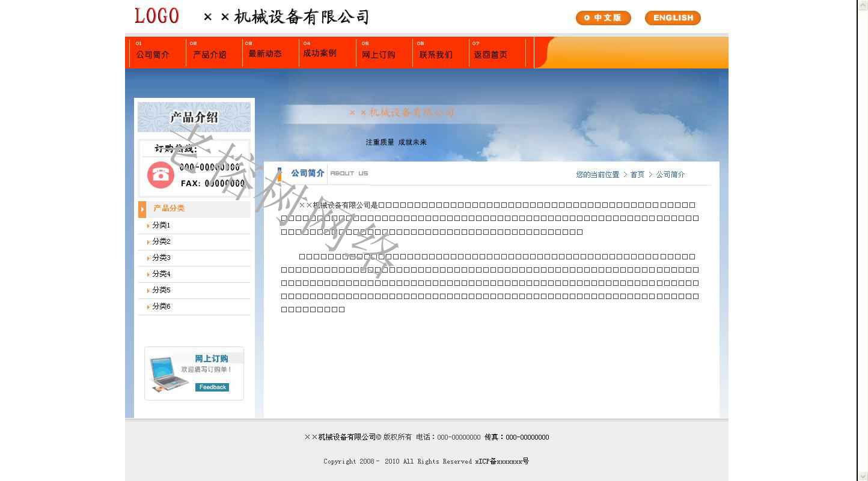Click 公司简介 in the breadcrumb
This screenshot has width=868, height=481.
point(670,175)
